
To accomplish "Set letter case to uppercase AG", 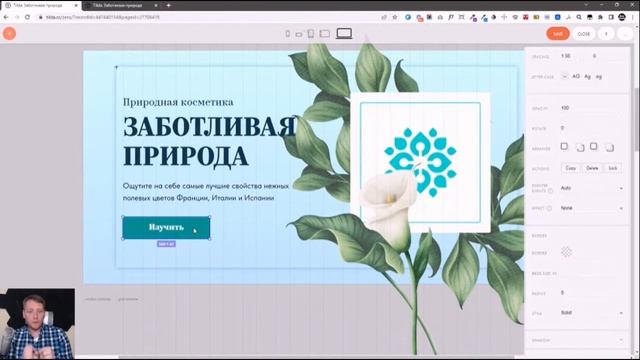I will click(576, 76).
